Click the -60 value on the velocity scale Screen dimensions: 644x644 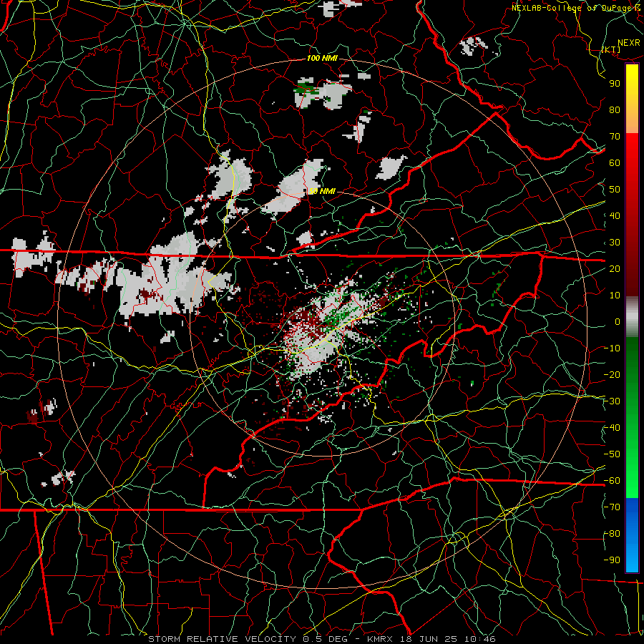point(612,481)
